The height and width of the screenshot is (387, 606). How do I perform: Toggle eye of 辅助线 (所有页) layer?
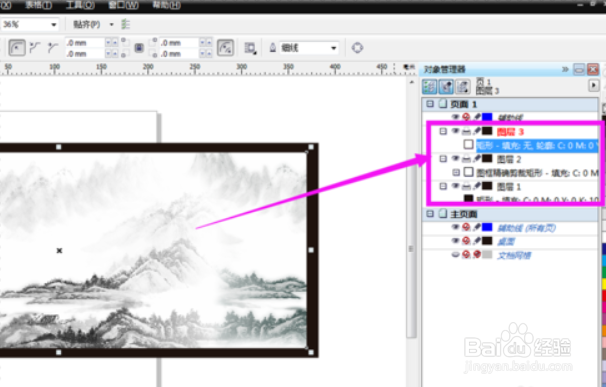click(x=456, y=227)
